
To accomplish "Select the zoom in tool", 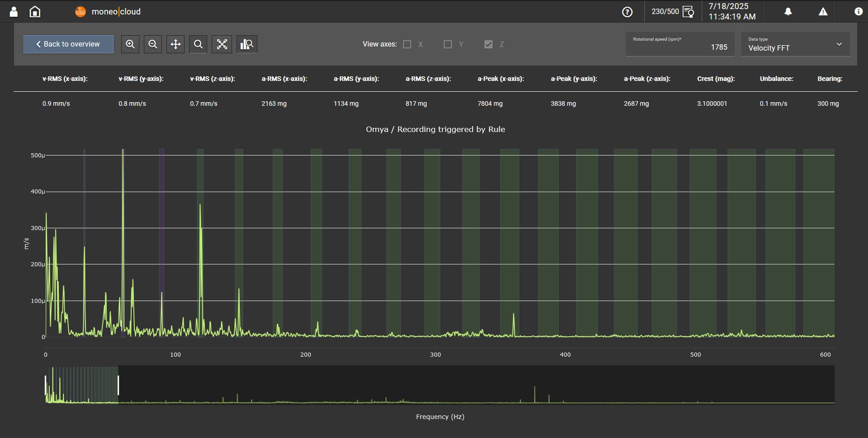I will (x=130, y=44).
